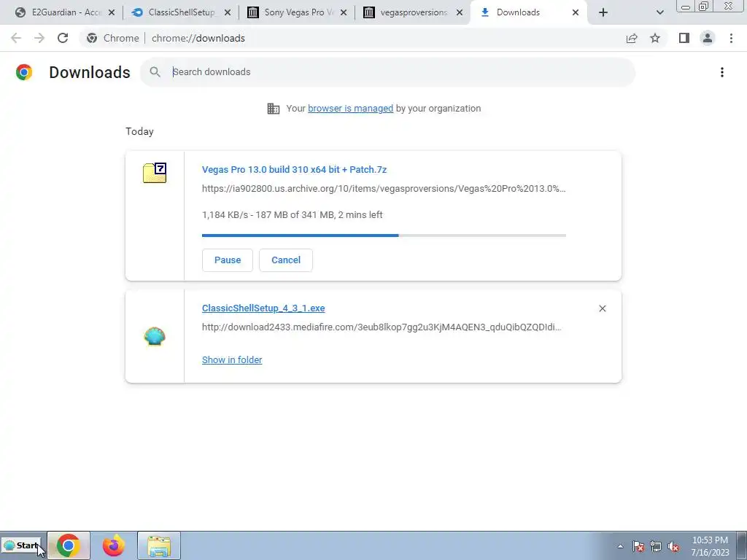Close the Downloads tab
Image resolution: width=747 pixels, height=560 pixels.
(x=576, y=12)
